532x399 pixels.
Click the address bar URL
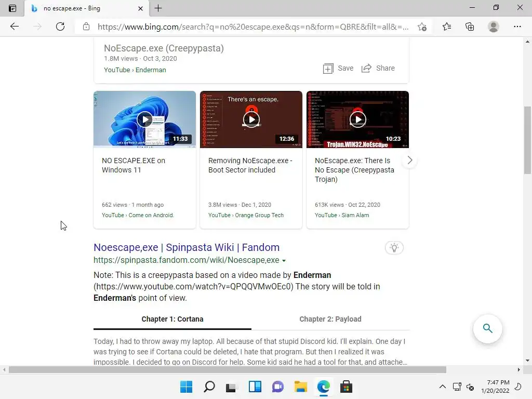pos(253,27)
